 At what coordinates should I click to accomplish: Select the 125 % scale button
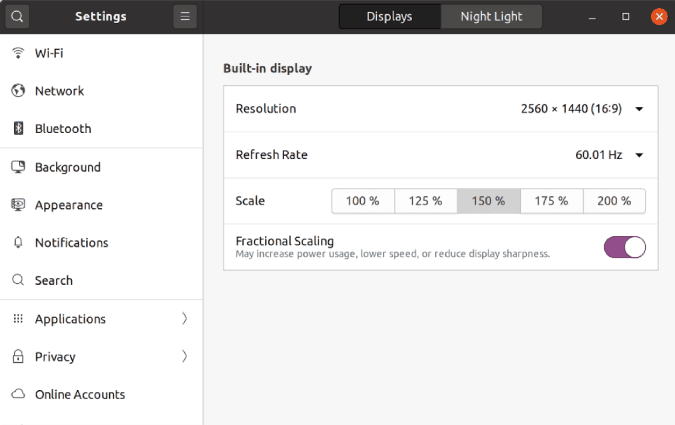click(x=426, y=201)
